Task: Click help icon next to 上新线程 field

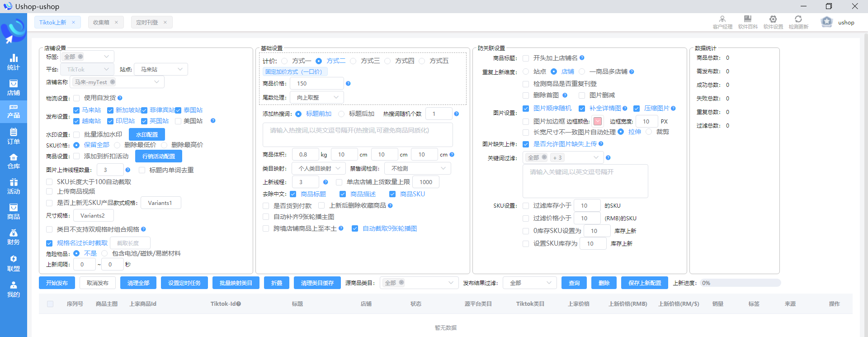Action: pos(325,182)
